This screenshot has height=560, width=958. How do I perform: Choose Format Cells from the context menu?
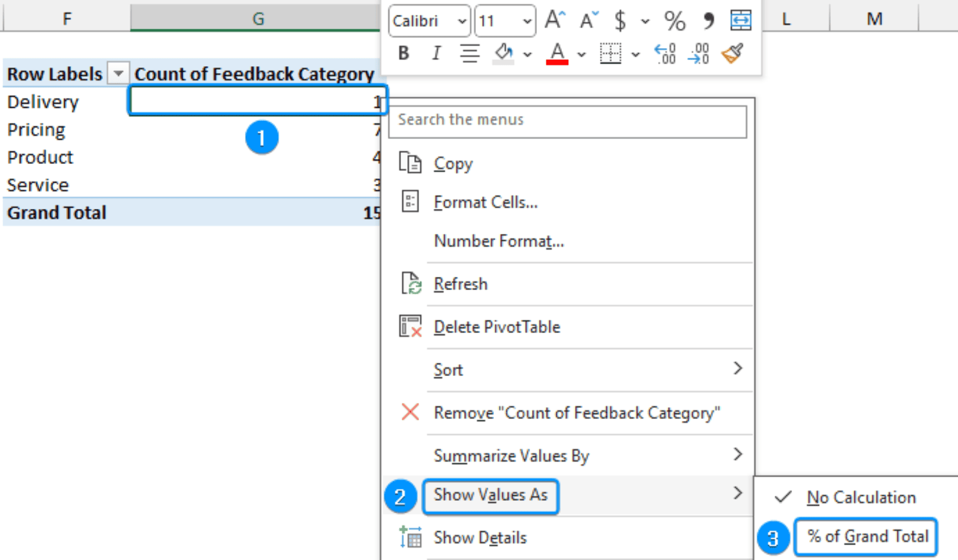(x=486, y=202)
